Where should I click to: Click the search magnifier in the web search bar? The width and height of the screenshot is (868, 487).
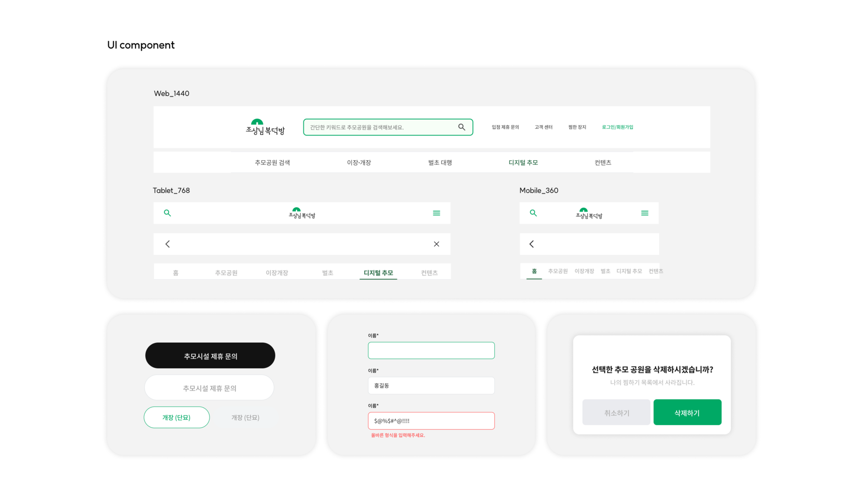[x=461, y=127]
